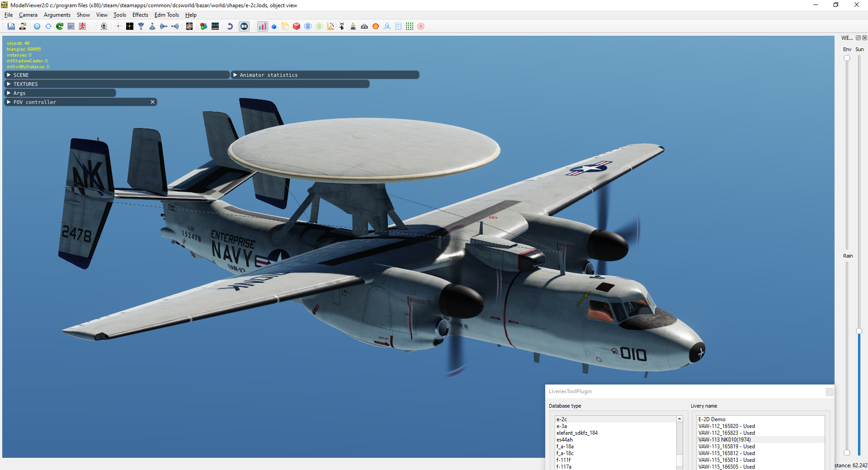Click the red running figure icon
868x470 pixels.
(82, 26)
